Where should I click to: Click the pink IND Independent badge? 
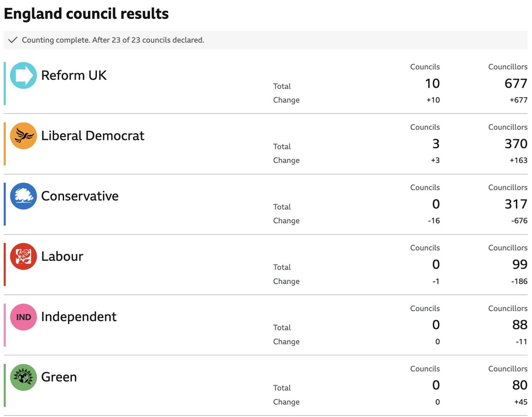[x=23, y=317]
